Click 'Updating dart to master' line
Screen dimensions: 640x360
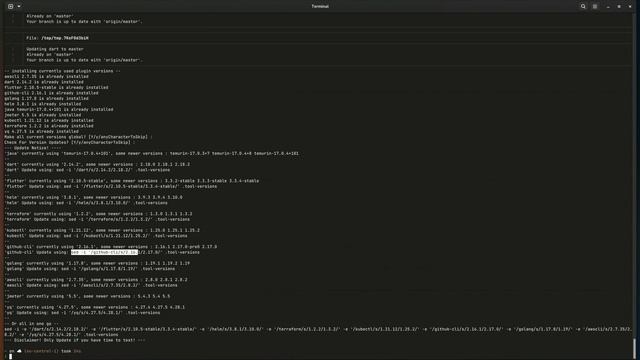(x=55, y=49)
